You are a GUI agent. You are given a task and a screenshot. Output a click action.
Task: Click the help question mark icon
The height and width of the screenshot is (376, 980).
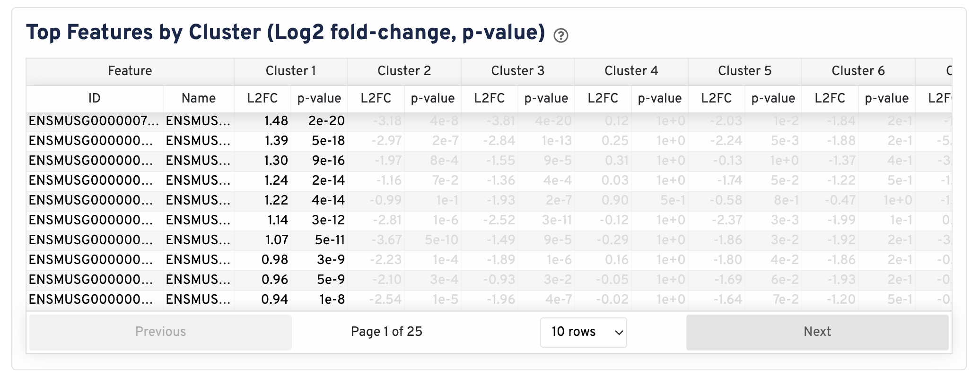tap(561, 35)
